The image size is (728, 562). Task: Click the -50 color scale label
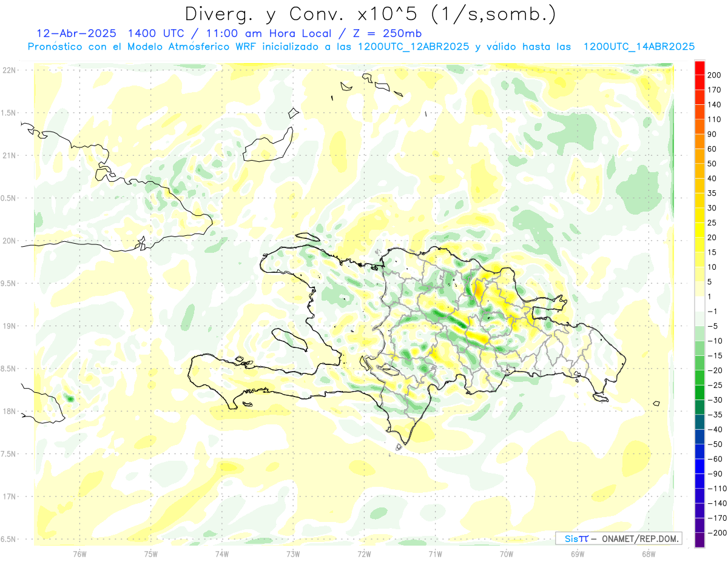point(716,444)
